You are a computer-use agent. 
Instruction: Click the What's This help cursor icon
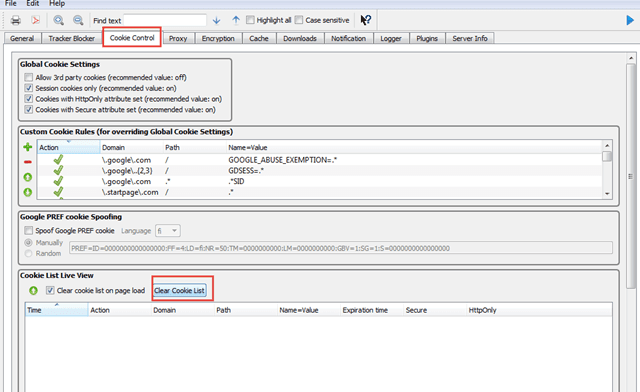[366, 20]
